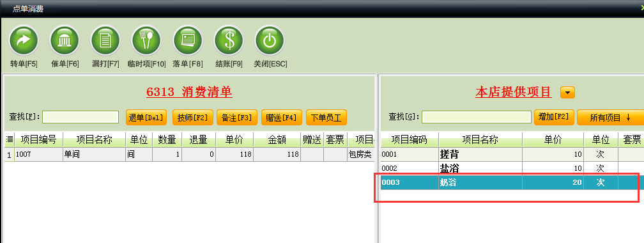Image resolution: width=644 pixels, height=243 pixels.
Task: Click the 转单 transfer order icon
Action: coord(24,41)
